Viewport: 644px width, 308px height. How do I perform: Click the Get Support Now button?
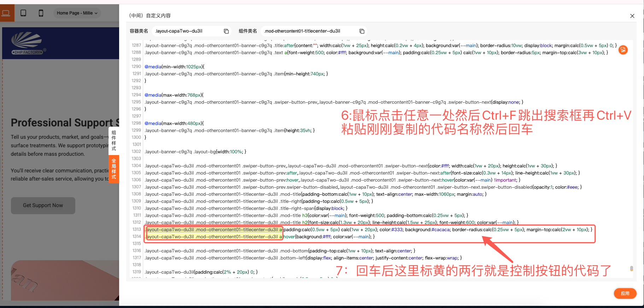click(x=43, y=205)
